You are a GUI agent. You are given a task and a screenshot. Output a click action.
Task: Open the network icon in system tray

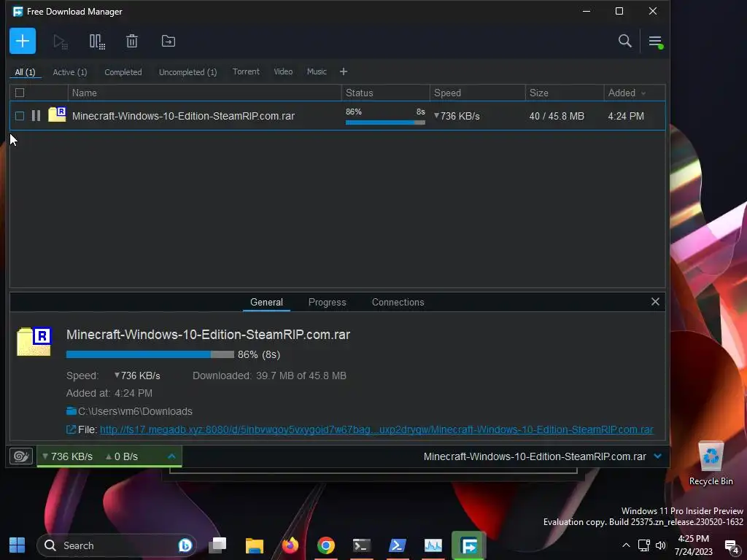click(x=643, y=545)
